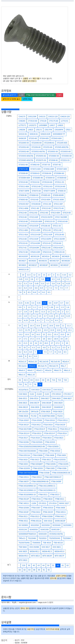Screen dimensions: 75x644
Task: Toggle the selected ST3072-60 model option
Action: [x=23, y=169]
